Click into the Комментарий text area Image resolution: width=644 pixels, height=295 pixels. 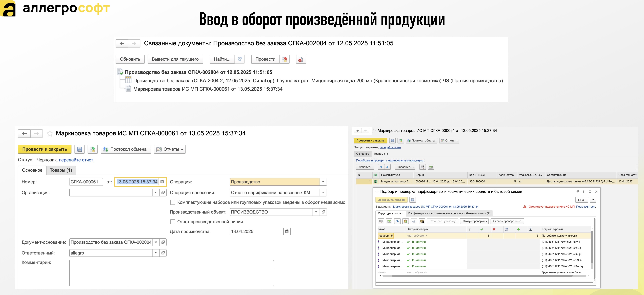[171, 273]
